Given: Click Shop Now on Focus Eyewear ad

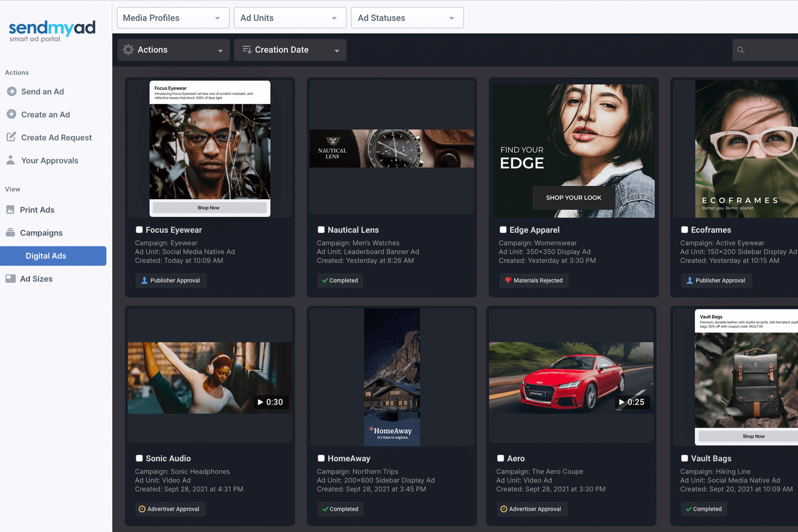Looking at the screenshot, I should 209,208.
